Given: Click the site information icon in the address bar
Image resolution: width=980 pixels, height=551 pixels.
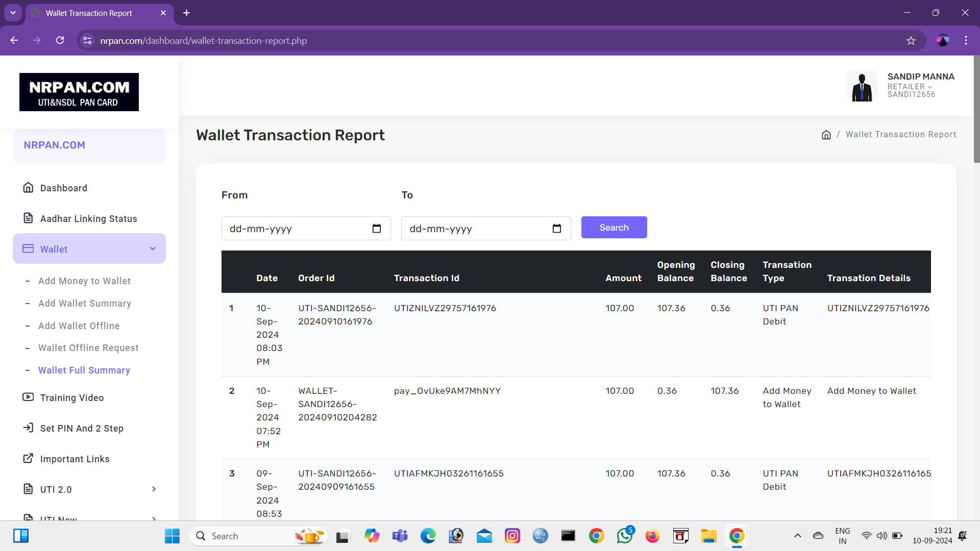Looking at the screenshot, I should click(x=88, y=41).
